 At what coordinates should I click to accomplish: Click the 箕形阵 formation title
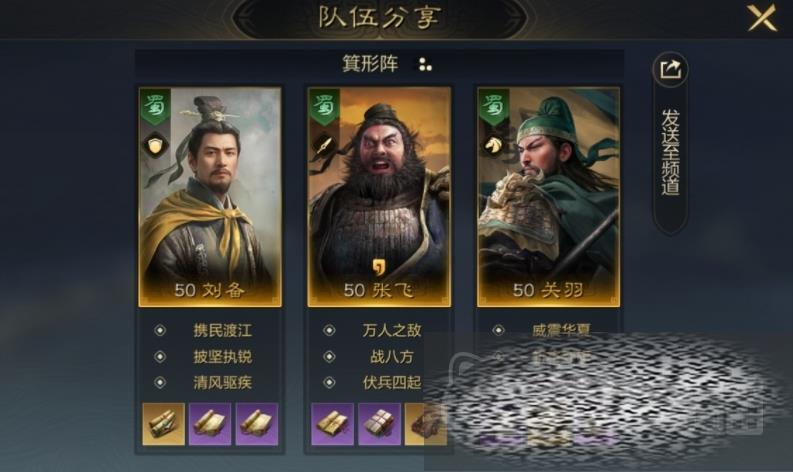tap(370, 64)
